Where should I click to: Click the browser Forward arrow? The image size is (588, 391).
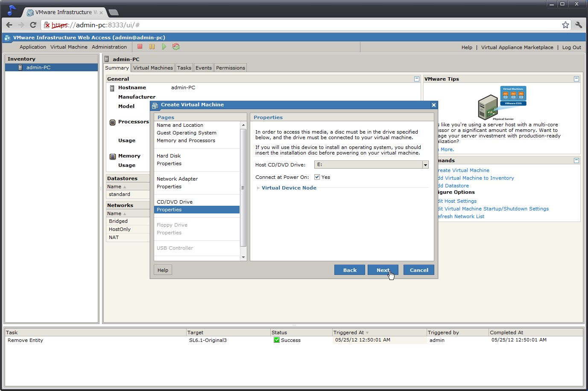coord(21,25)
